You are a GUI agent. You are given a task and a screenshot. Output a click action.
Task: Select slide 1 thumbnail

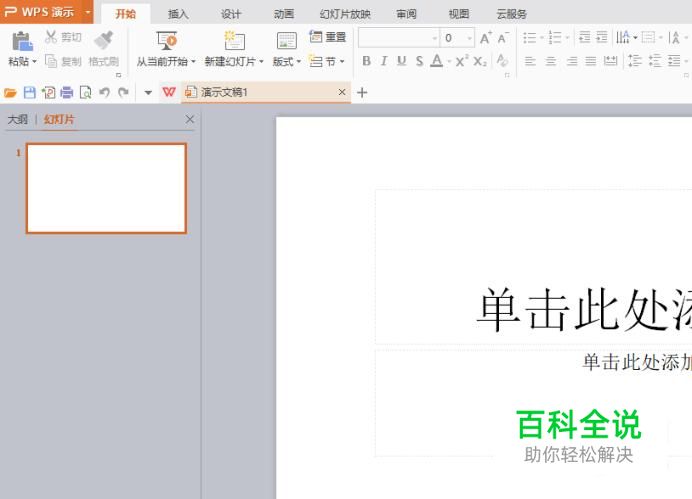point(106,188)
